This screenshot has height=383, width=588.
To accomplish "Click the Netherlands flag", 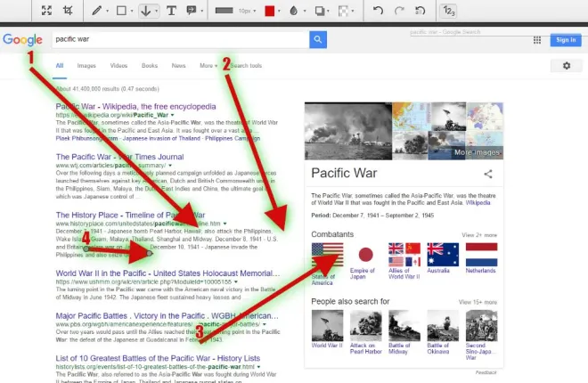I will point(481,255).
